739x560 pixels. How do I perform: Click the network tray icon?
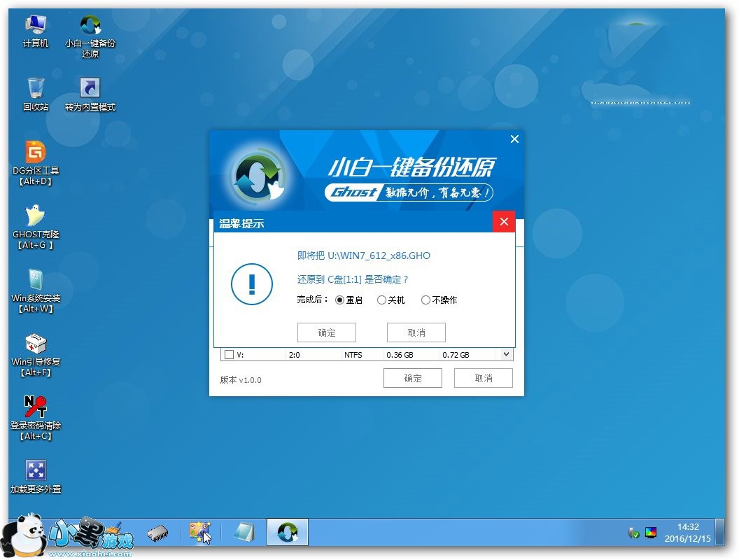click(x=634, y=533)
